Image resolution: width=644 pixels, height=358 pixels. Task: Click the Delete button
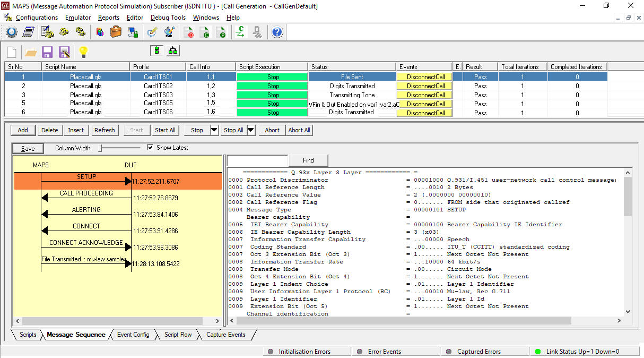pos(50,130)
